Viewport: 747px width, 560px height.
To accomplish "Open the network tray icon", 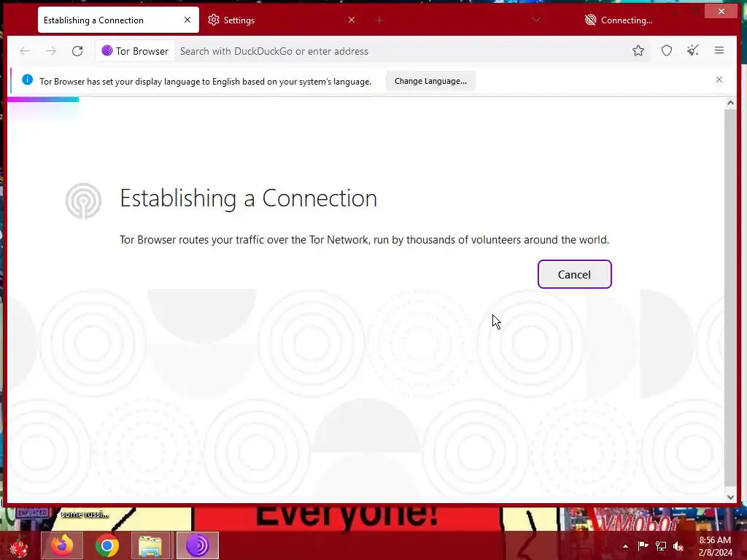I will (x=661, y=545).
